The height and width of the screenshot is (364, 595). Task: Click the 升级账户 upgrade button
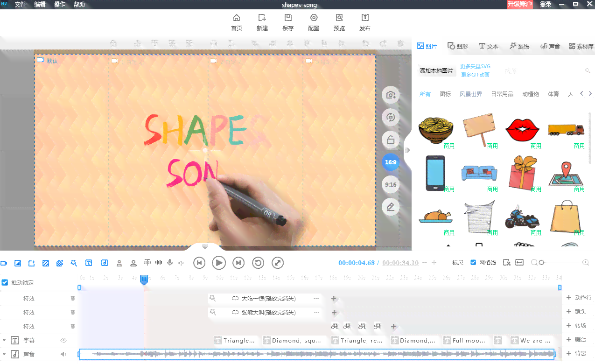(x=520, y=4)
